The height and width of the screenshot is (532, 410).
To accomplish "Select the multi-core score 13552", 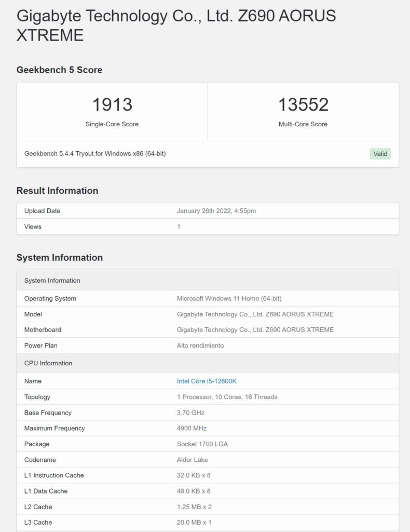I will [x=303, y=104].
